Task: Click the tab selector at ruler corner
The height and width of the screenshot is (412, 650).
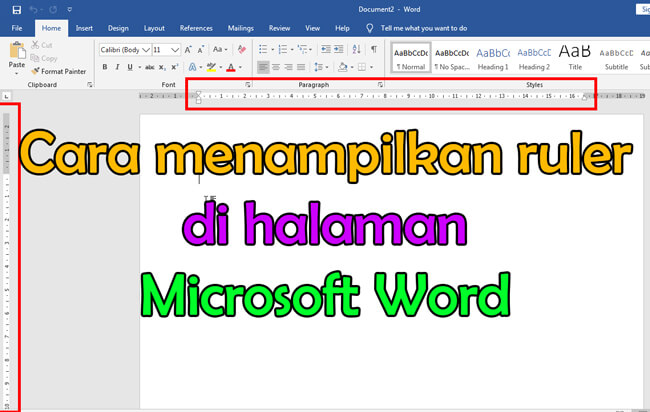Action: tap(7, 96)
